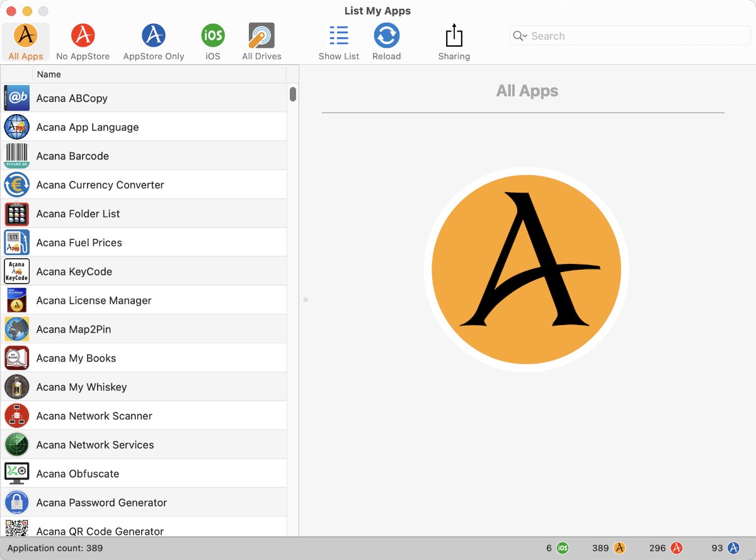Show AppStore Only apps
This screenshot has height=560, width=756.
[x=154, y=42]
